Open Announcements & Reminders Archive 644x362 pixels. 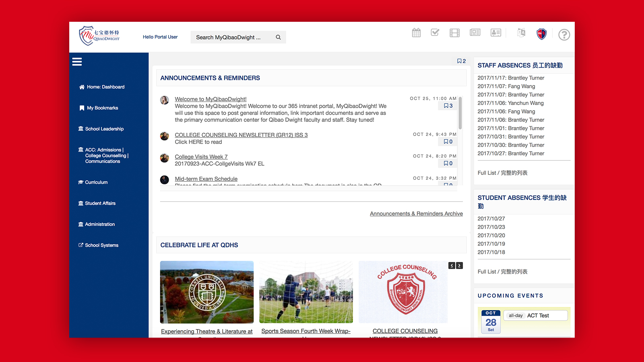[416, 214]
